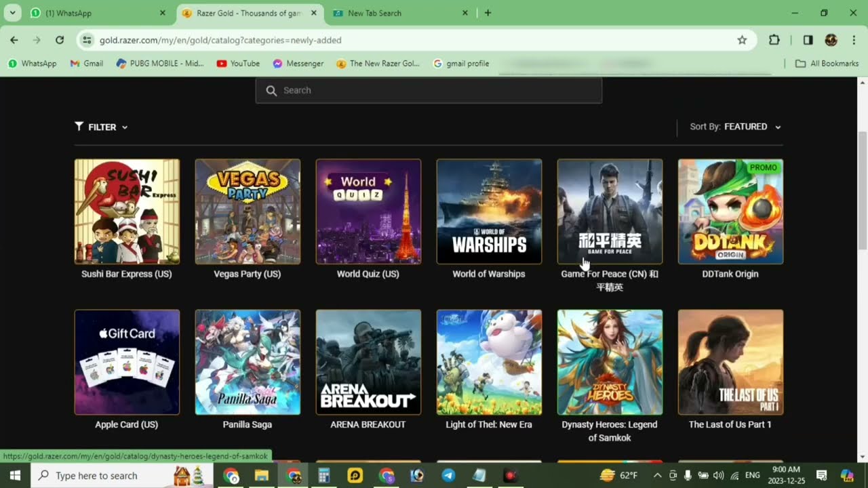The image size is (868, 488).
Task: Click the catalog Search field
Action: coord(429,90)
